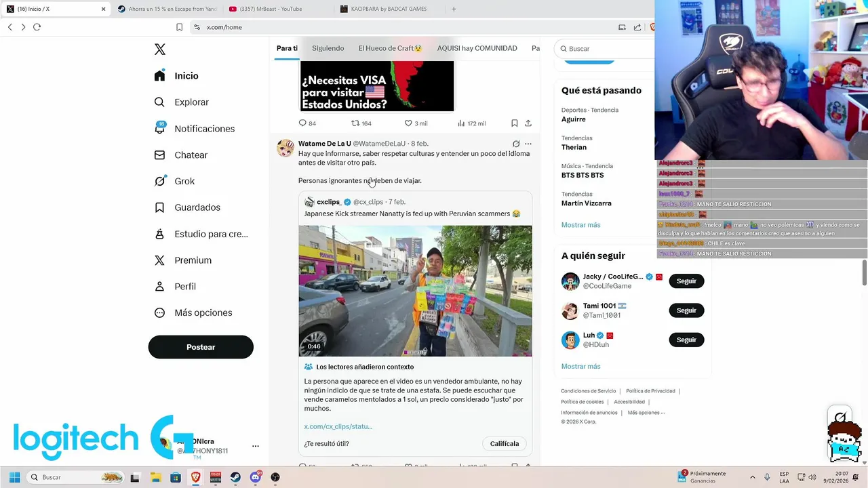Viewport: 868px width, 488px height.
Task: Switch to Para ti tab
Action: [287, 48]
